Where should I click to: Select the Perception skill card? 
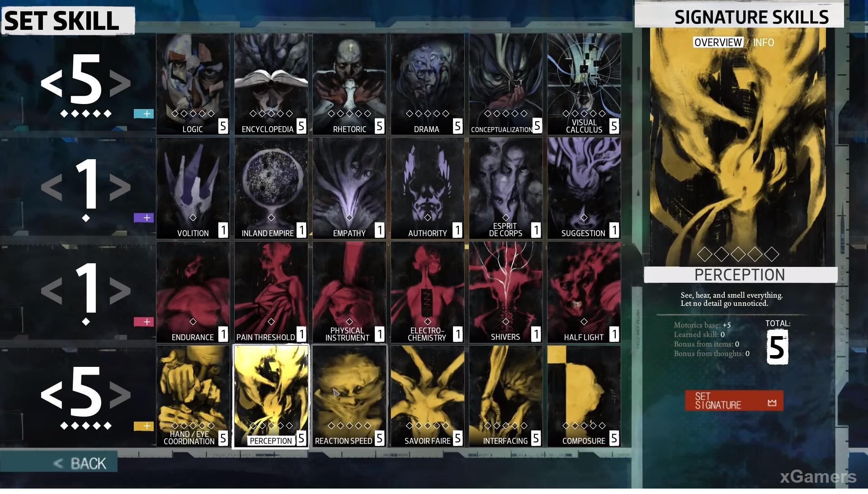271,396
